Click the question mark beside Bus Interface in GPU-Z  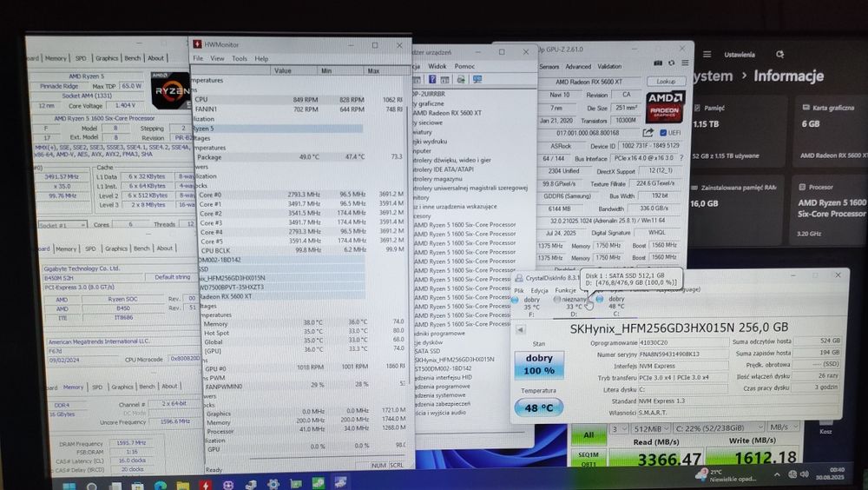[681, 158]
